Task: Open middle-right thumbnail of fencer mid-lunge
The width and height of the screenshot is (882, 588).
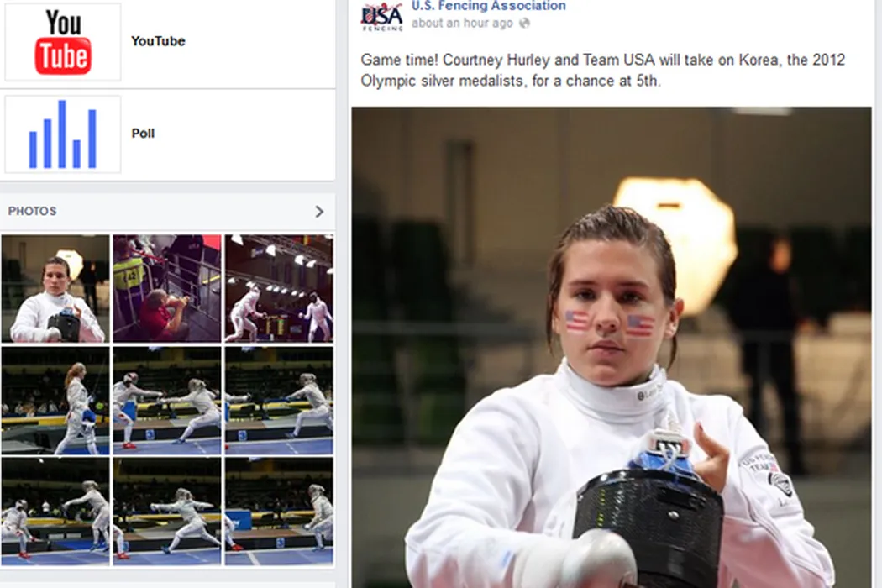Action: coord(279,400)
